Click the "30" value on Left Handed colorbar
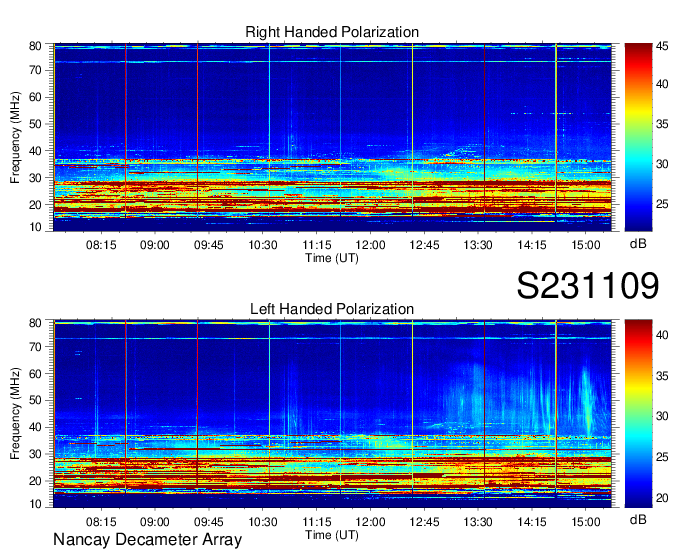 pos(662,416)
